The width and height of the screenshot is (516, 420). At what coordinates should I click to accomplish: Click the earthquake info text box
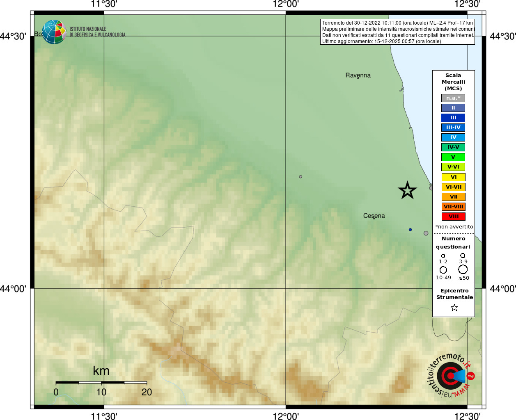pos(397,32)
